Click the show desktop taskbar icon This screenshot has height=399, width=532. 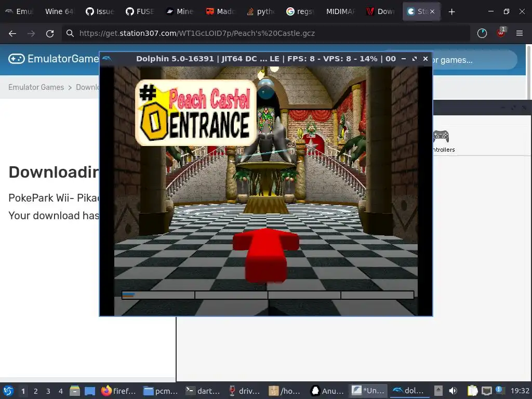tap(90, 391)
